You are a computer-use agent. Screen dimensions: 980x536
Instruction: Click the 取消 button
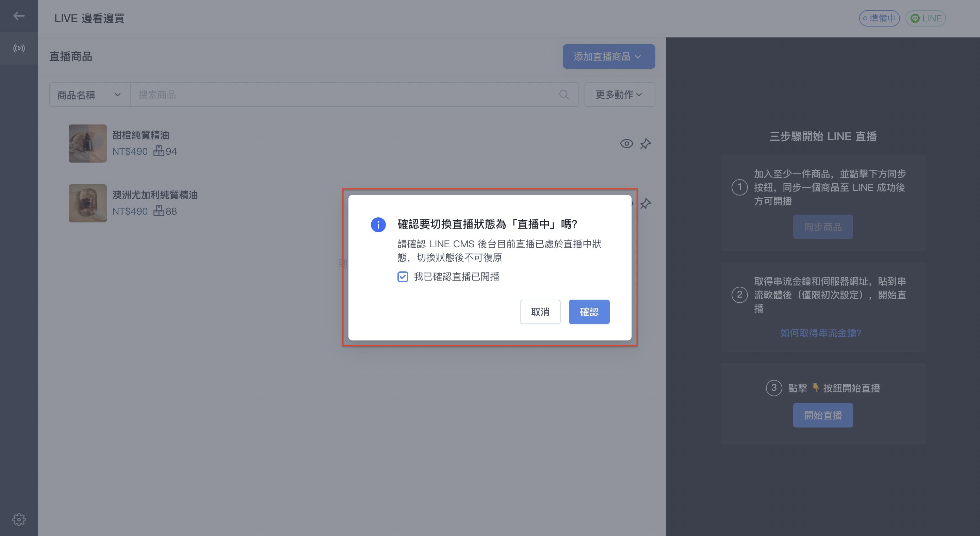pos(540,312)
